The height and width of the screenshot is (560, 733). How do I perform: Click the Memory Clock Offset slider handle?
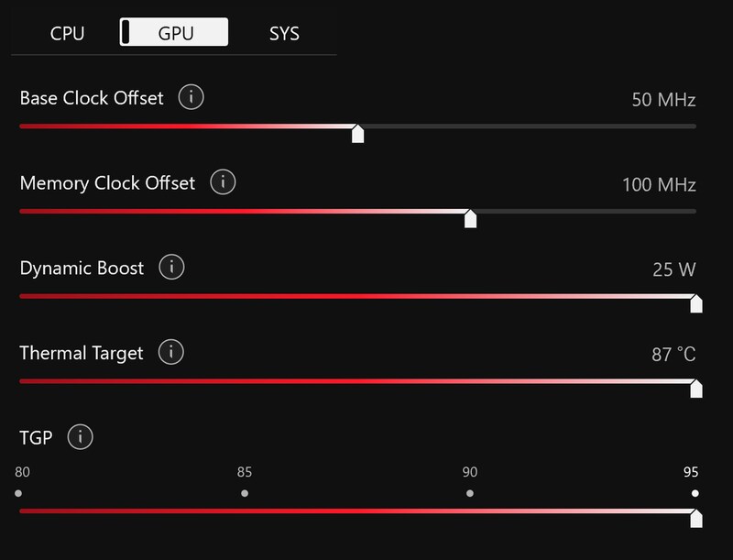470,219
